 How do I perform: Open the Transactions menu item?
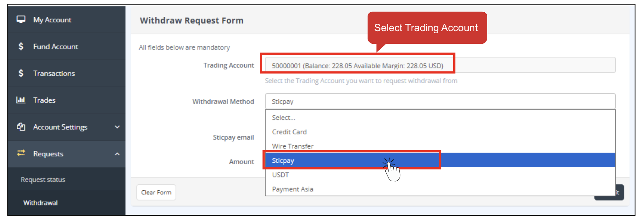pyautogui.click(x=54, y=73)
